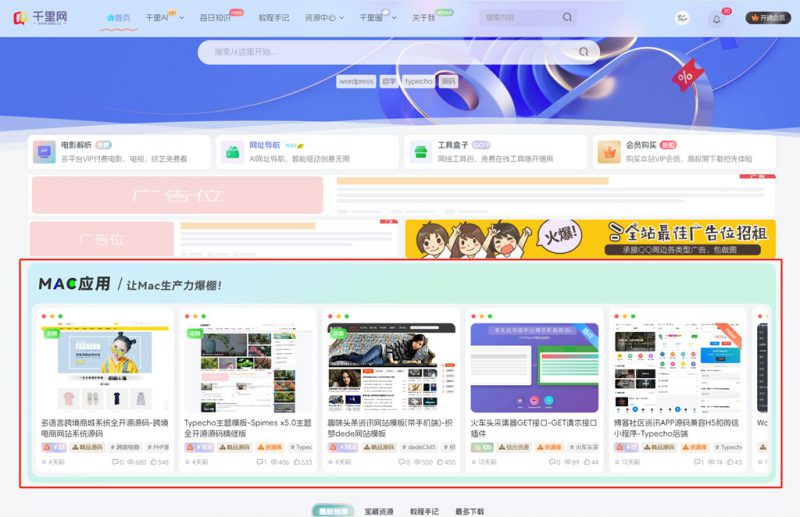
Task: Expand the 千里圈 dropdown menu
Action: [378, 18]
